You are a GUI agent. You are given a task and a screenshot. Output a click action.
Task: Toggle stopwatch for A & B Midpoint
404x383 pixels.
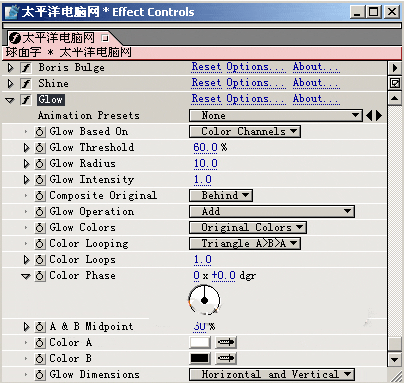coord(40,327)
